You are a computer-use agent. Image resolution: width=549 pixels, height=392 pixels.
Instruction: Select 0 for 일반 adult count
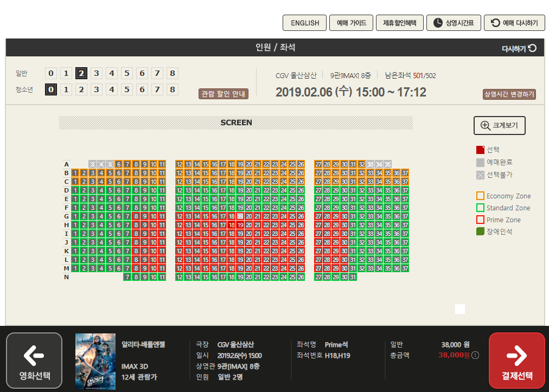click(x=51, y=73)
